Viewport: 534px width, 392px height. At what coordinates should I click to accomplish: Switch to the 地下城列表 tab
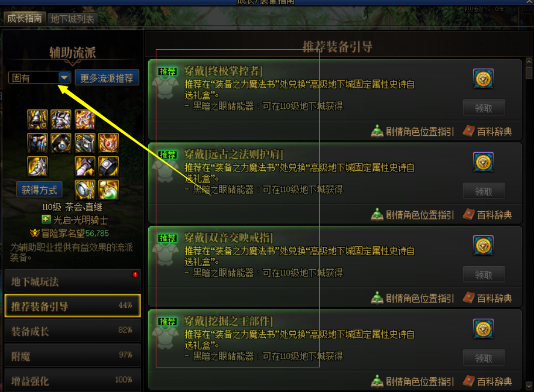pyautogui.click(x=72, y=19)
